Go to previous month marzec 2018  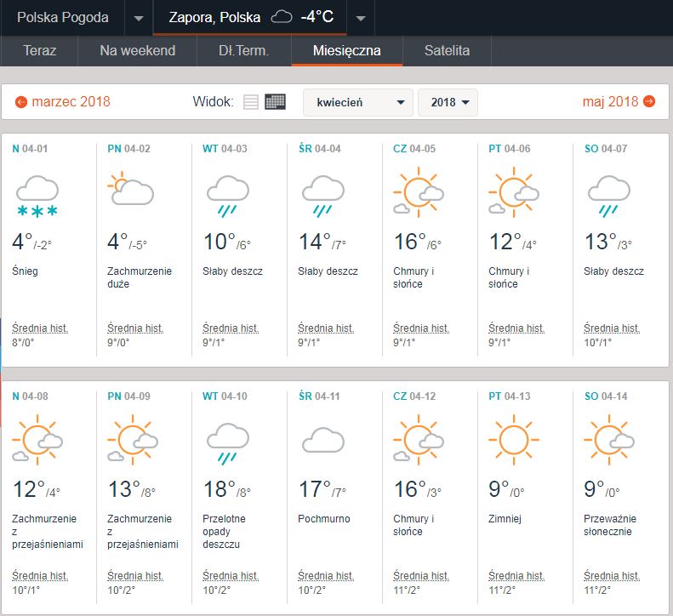point(62,102)
